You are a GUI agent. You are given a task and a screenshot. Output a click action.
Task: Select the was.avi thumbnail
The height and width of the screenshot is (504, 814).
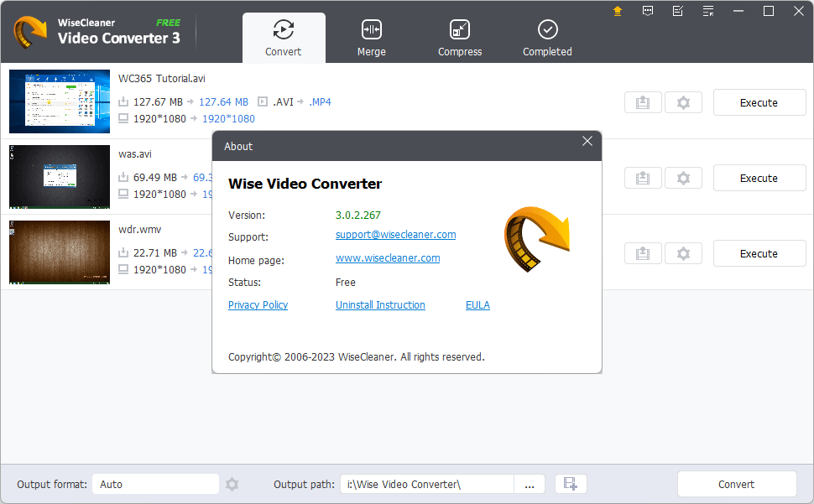coord(60,177)
